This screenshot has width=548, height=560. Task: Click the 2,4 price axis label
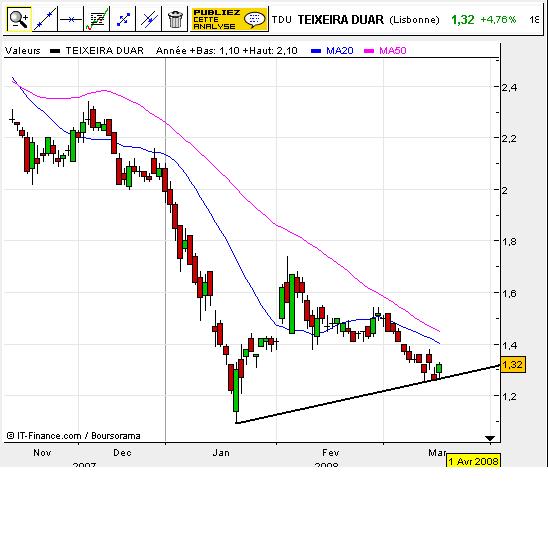(x=509, y=87)
